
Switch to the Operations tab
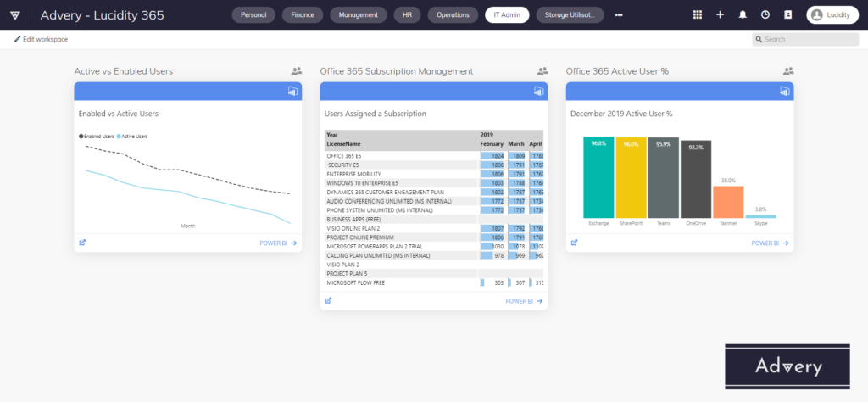coord(453,15)
